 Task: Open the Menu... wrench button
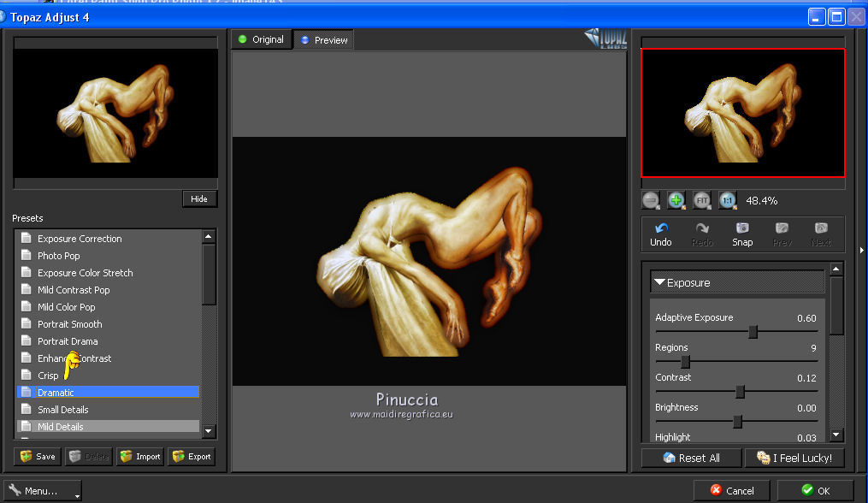pos(43,491)
